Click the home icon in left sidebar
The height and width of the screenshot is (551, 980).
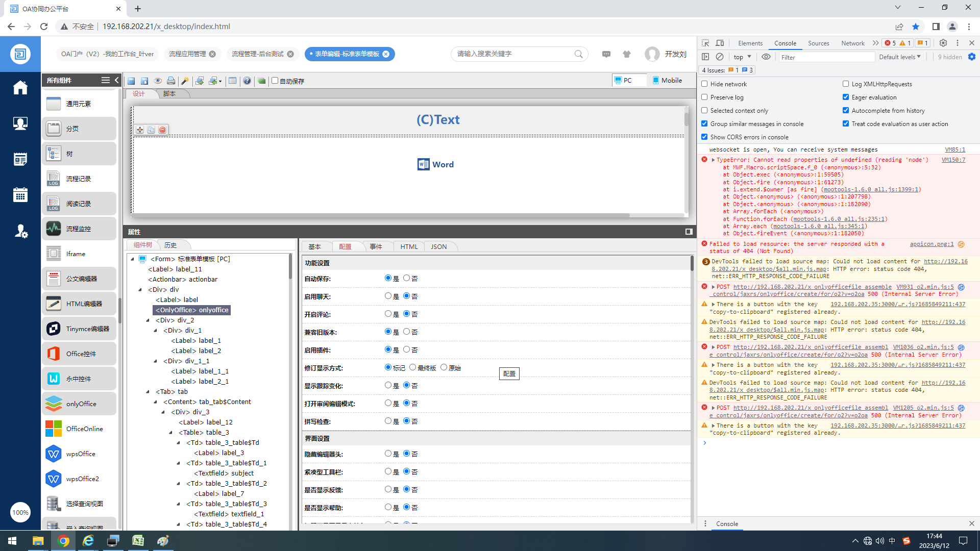[x=20, y=88]
